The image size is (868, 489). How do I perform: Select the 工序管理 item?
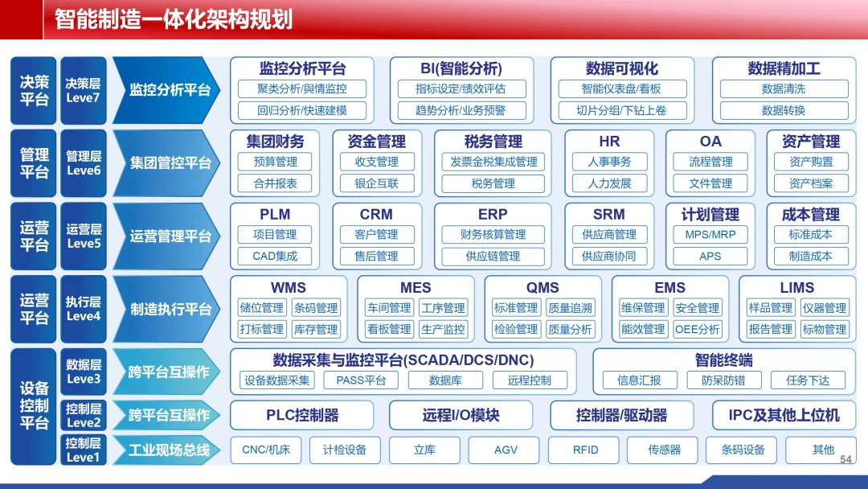444,308
